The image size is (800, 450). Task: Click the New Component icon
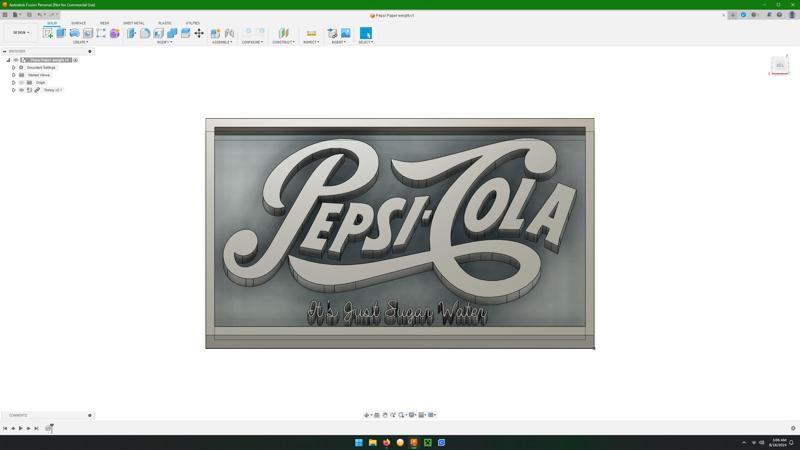tap(215, 33)
